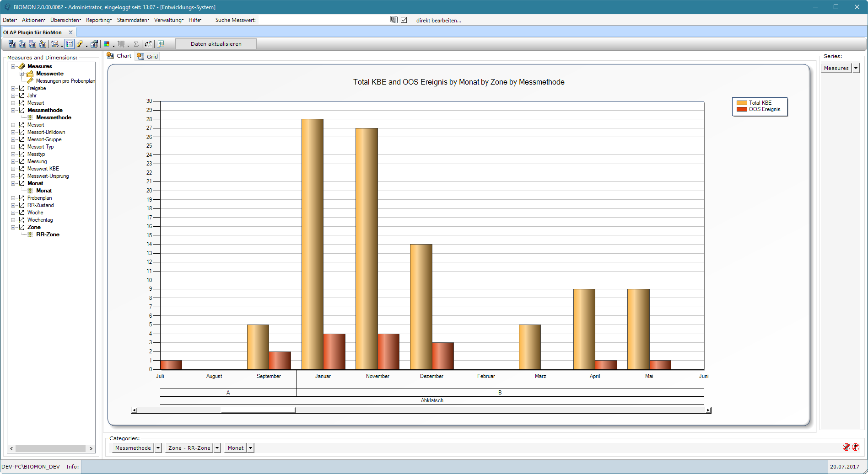The image size is (868, 474).
Task: Open the Monat category dropdown arrow
Action: (251, 448)
